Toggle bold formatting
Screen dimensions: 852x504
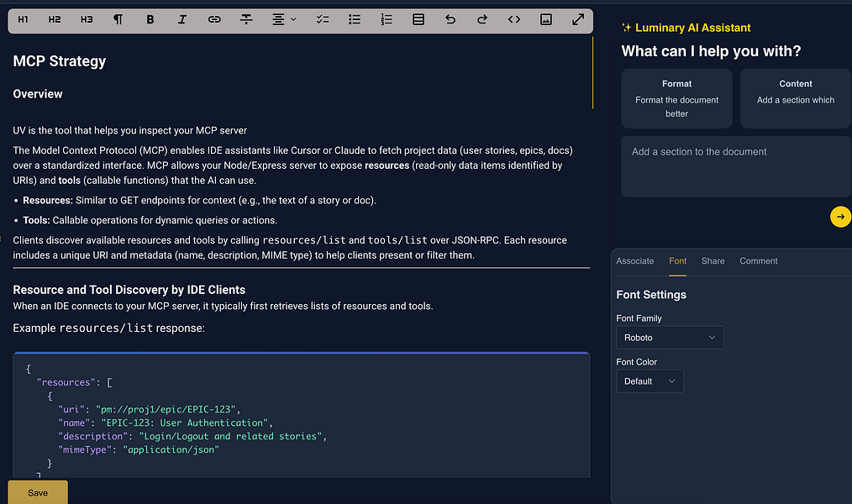point(150,19)
